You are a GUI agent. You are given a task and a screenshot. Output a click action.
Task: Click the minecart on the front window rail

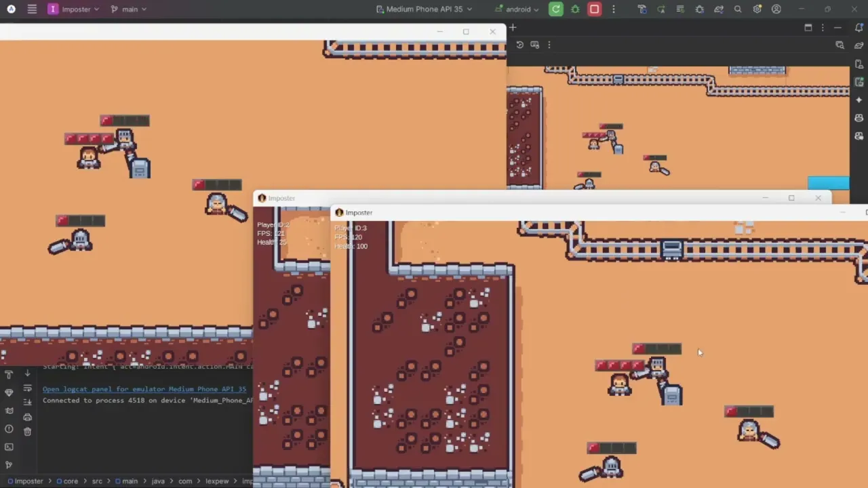click(x=671, y=249)
